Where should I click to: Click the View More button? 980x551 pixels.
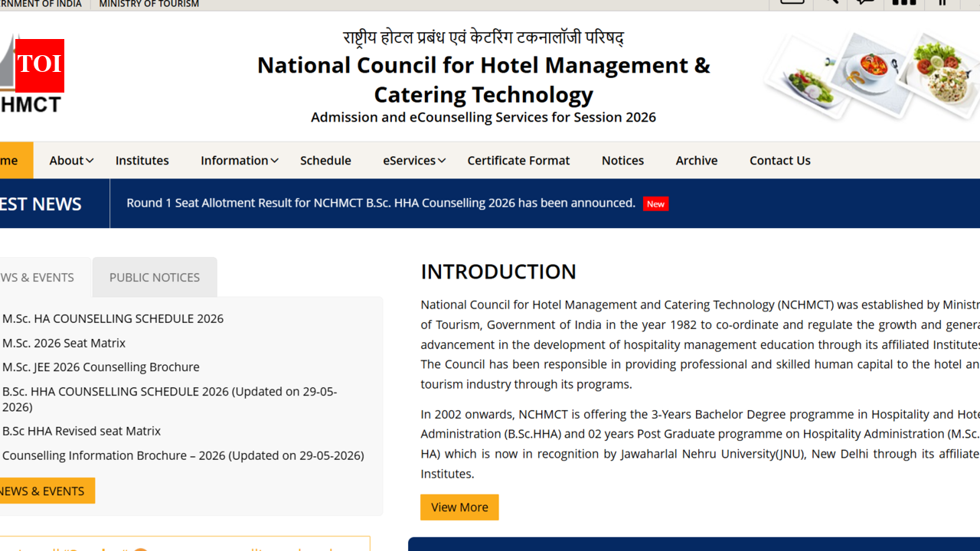[459, 507]
